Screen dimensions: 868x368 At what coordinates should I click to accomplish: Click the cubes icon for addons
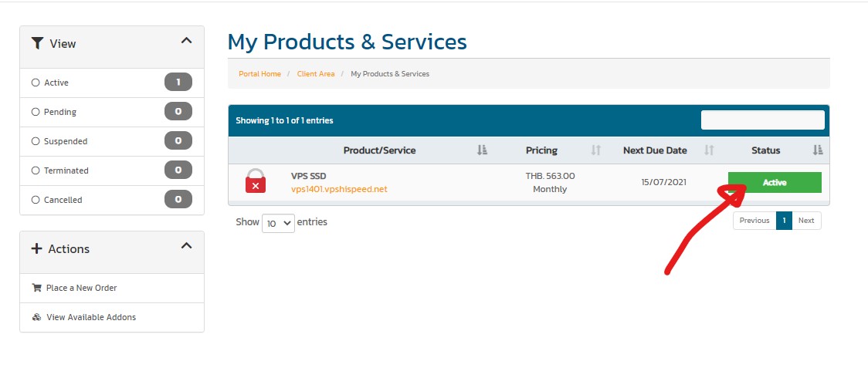(37, 317)
